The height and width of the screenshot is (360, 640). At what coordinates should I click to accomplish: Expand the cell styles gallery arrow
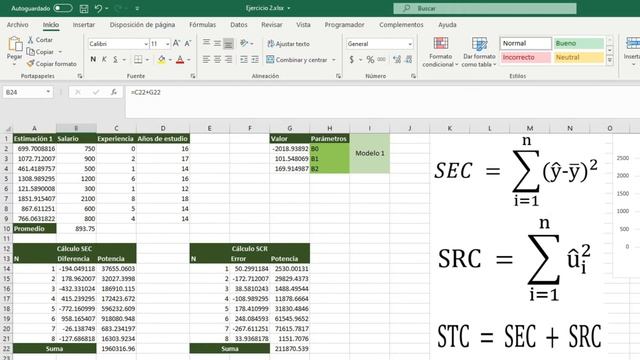point(610,60)
